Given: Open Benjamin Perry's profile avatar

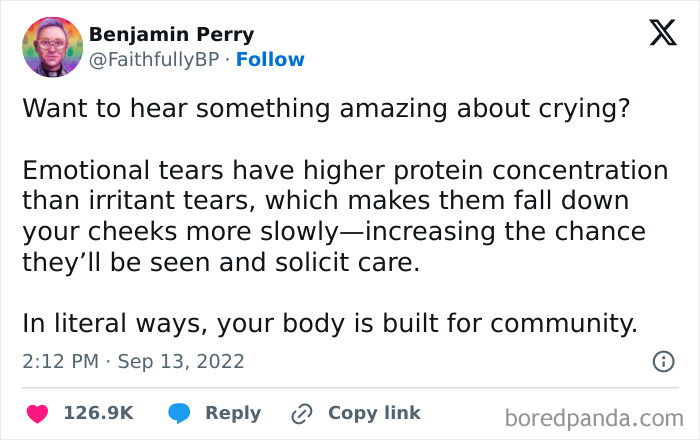Looking at the screenshot, I should 52,47.
